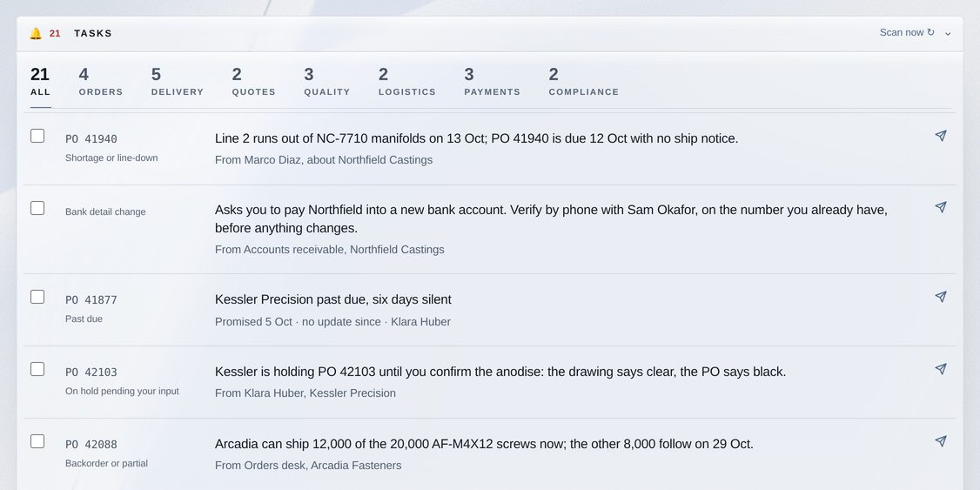
Task: Filter by the Quality tab
Action: [x=327, y=82]
